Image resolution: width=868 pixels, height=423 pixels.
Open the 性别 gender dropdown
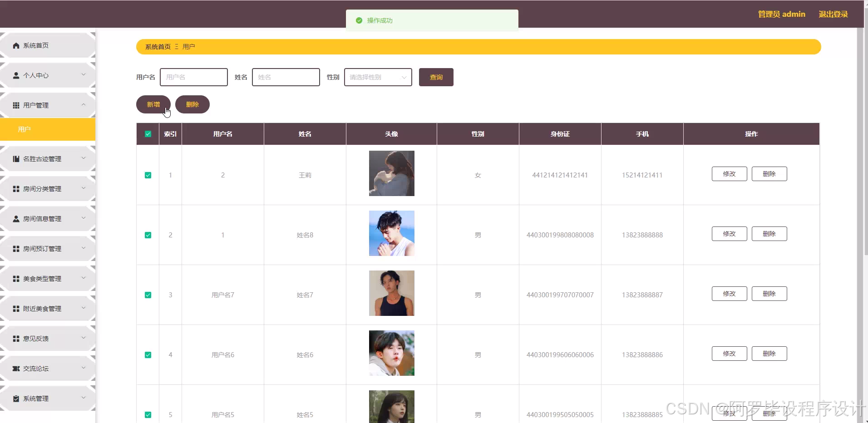(x=378, y=77)
